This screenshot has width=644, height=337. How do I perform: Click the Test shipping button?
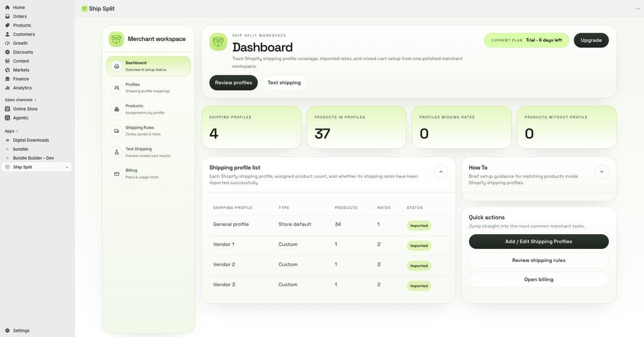click(284, 83)
